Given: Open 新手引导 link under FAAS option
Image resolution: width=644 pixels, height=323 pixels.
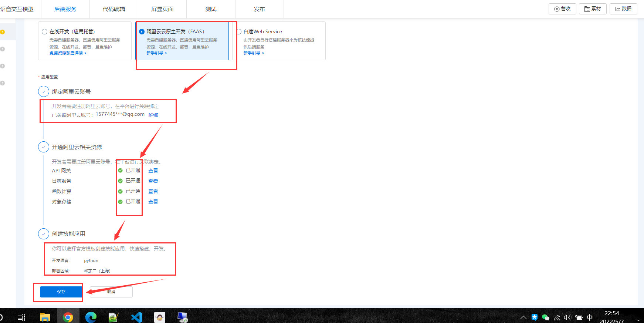Looking at the screenshot, I should tap(157, 53).
